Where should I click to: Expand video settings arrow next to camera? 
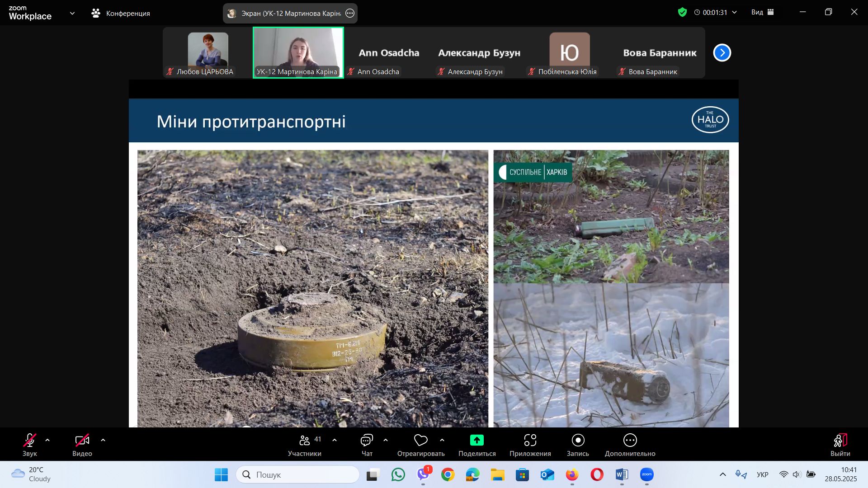click(103, 440)
